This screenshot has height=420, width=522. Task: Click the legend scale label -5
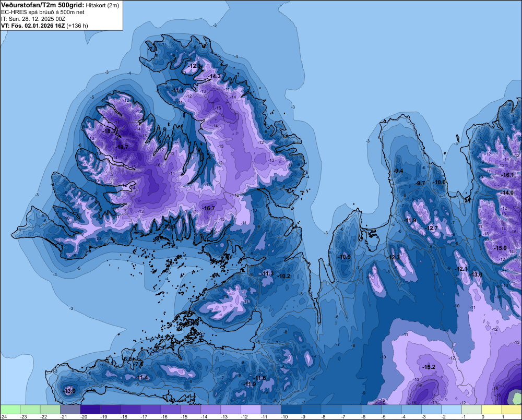coord(383,417)
